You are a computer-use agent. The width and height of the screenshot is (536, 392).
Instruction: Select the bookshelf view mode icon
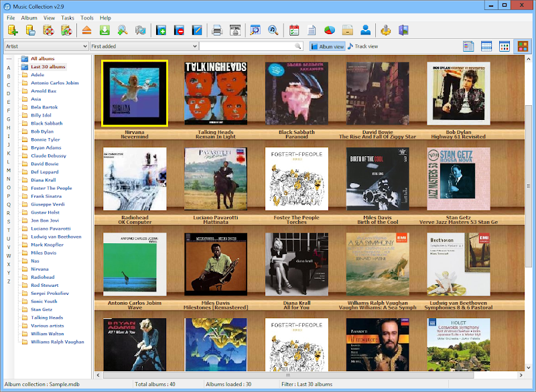pos(523,46)
